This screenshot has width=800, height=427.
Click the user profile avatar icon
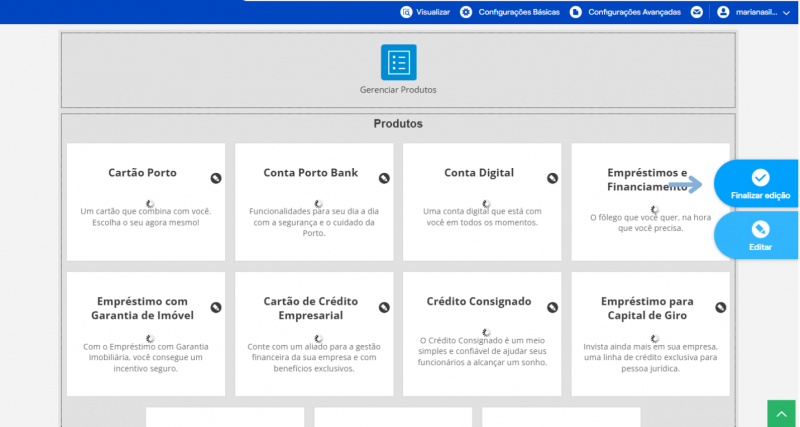click(x=723, y=12)
